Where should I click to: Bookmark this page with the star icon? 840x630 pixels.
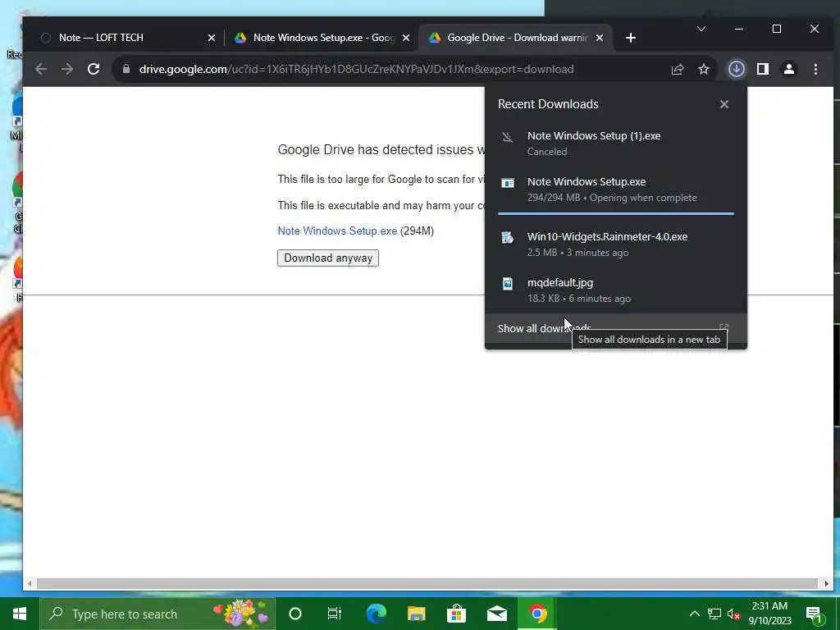[x=703, y=69]
